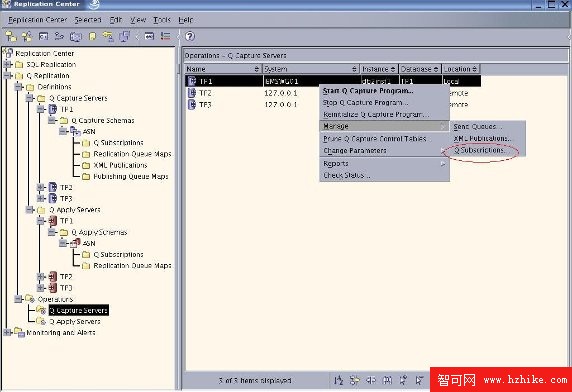The image size is (572, 392).
Task: Click the binoculars find icon in the bottom toolbar
Action: 387,380
